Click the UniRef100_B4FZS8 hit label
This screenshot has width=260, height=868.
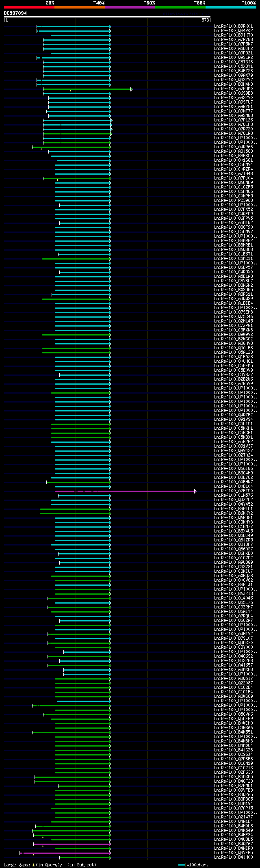coord(233,71)
